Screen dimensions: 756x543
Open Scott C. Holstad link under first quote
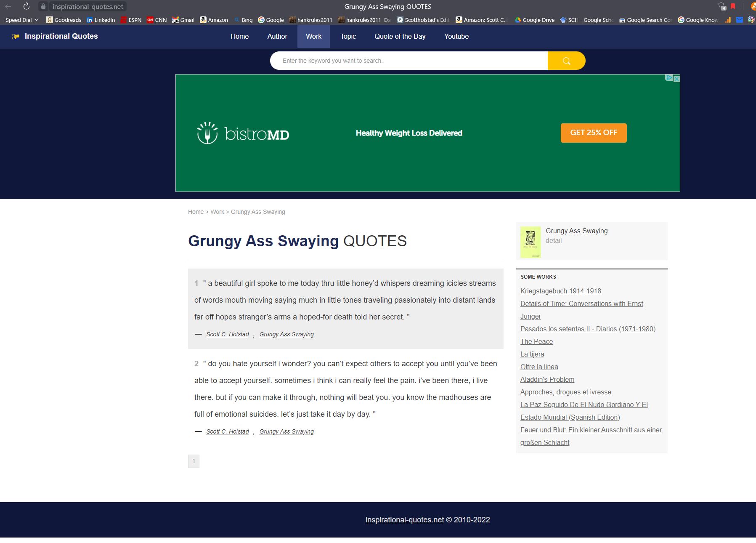[x=227, y=334]
